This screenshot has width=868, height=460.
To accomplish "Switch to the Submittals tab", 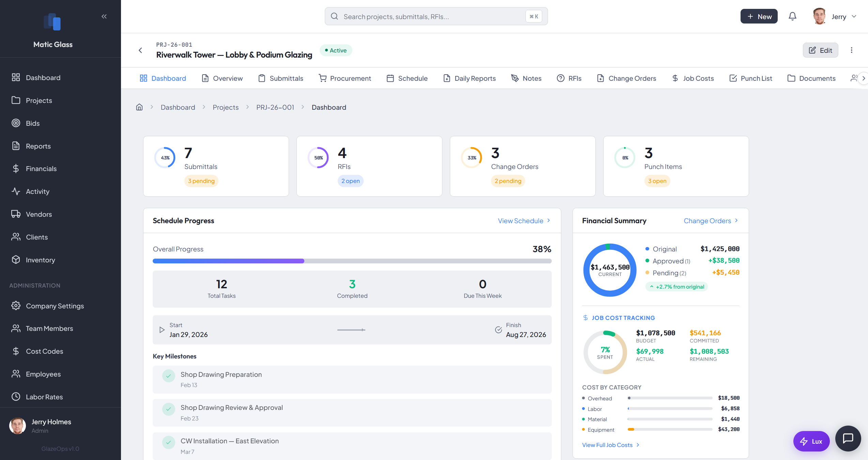I will pyautogui.click(x=280, y=78).
